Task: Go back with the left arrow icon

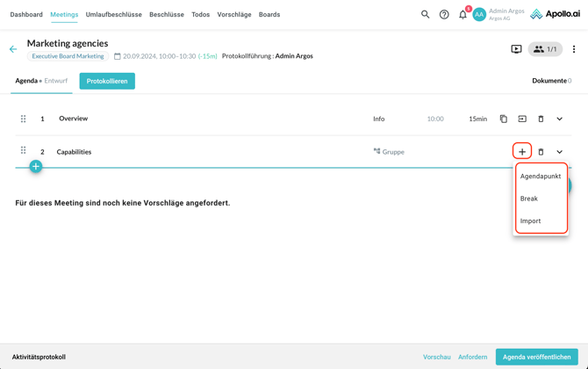Action: [x=13, y=49]
